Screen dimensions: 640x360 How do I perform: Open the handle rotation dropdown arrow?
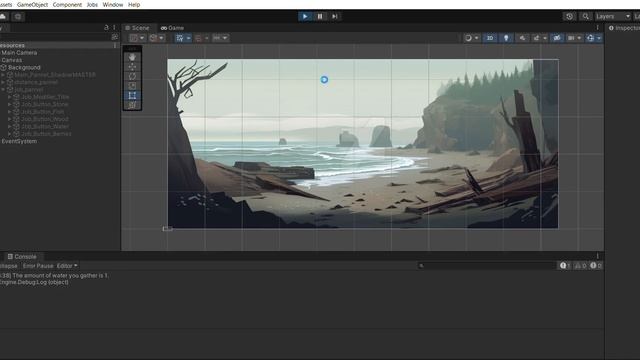click(162, 38)
